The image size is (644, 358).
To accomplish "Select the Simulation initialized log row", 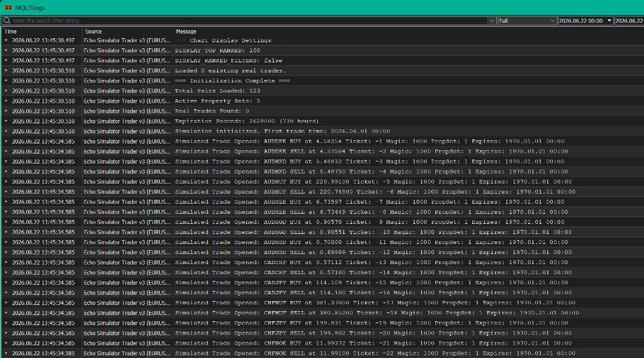I will (x=322, y=131).
